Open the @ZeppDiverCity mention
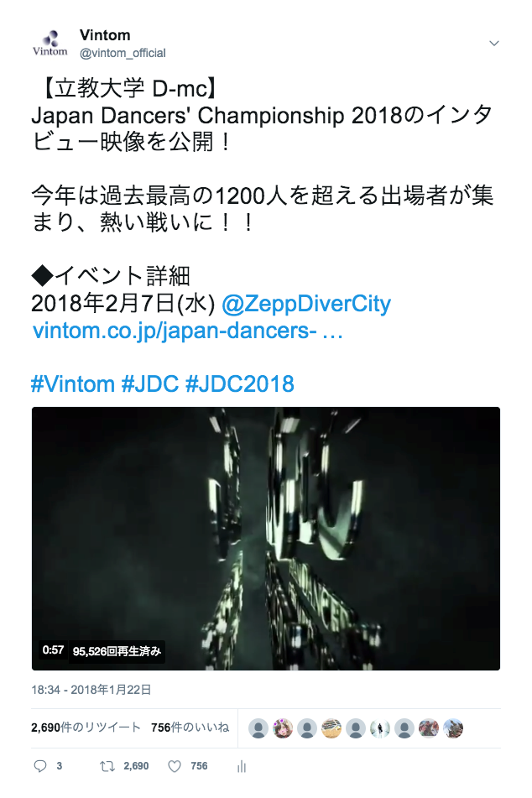Image resolution: width=532 pixels, height=798 pixels. coord(306,304)
